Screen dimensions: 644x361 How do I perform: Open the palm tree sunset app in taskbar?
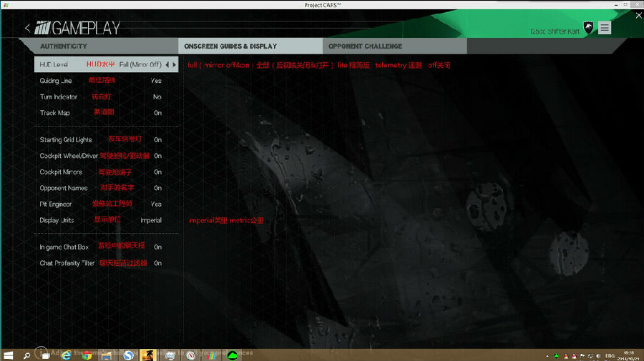148,355
